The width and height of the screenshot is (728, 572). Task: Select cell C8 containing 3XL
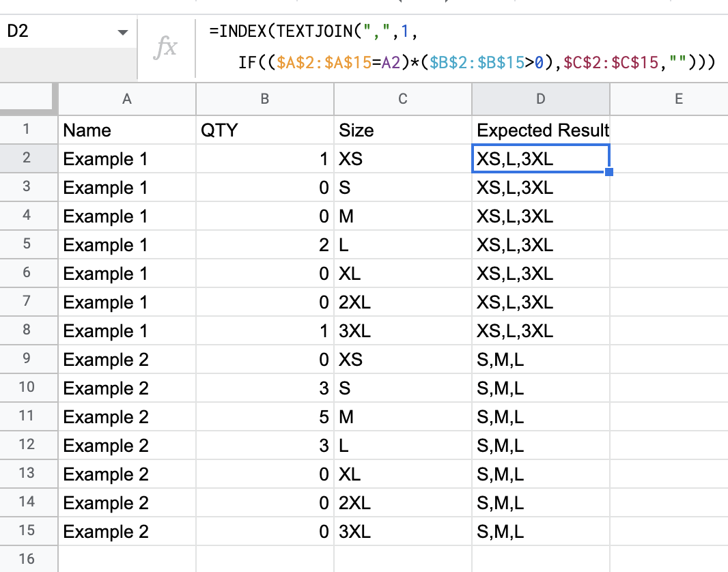coord(403,331)
